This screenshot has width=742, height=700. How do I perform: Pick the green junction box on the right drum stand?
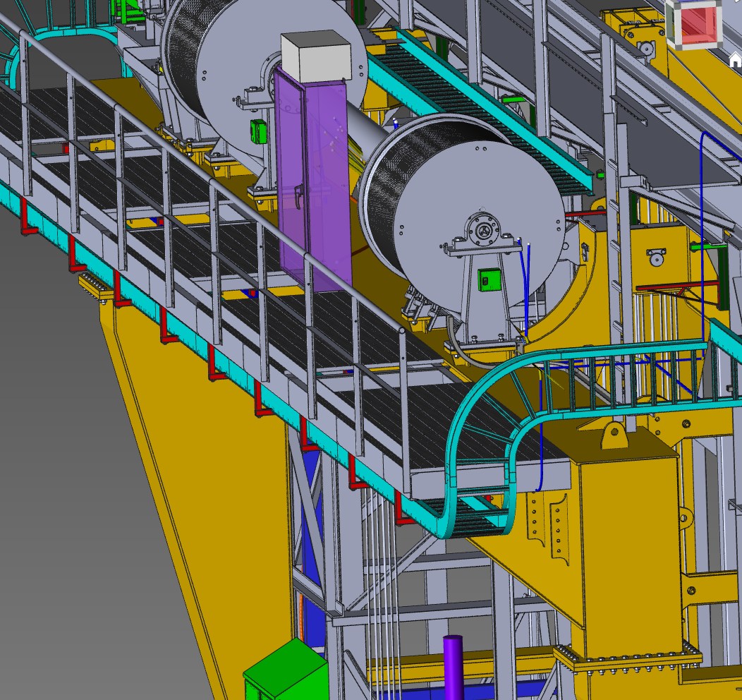[488, 279]
